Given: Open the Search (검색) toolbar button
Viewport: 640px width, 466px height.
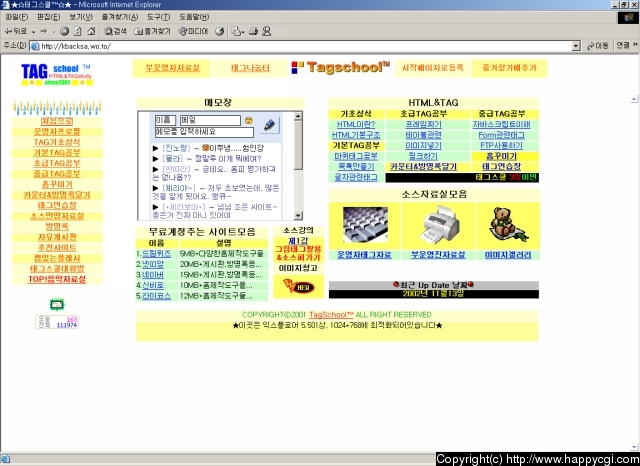Looking at the screenshot, I should pos(116,31).
